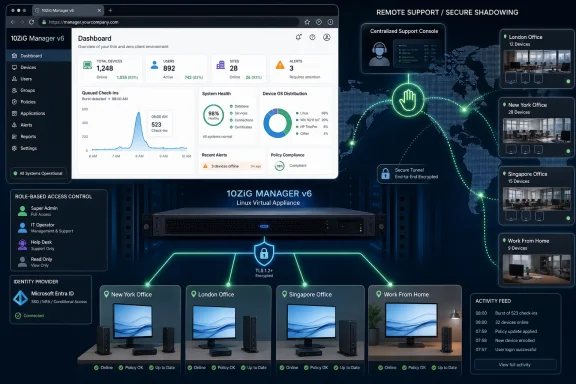Bookmark the page with the star icon

click(307, 22)
